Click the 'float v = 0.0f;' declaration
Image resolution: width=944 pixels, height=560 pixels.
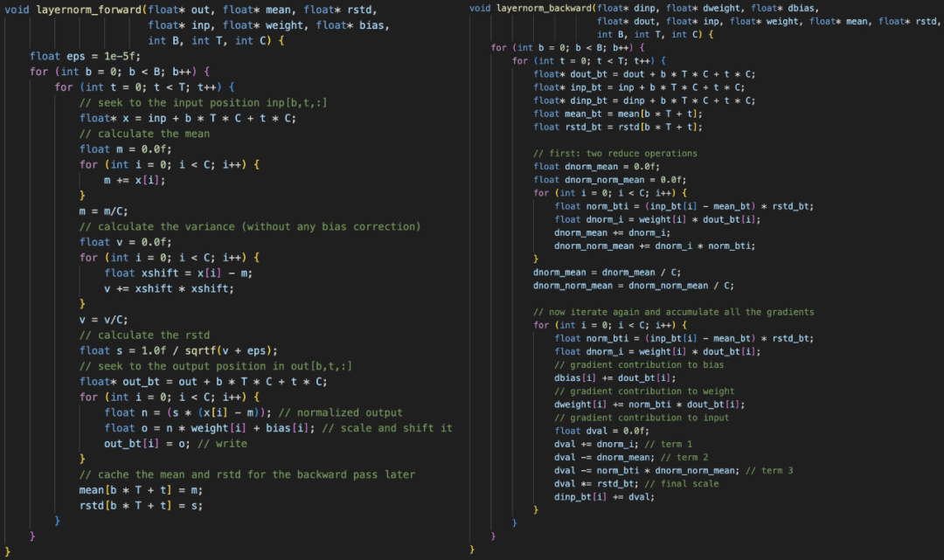[x=125, y=242]
